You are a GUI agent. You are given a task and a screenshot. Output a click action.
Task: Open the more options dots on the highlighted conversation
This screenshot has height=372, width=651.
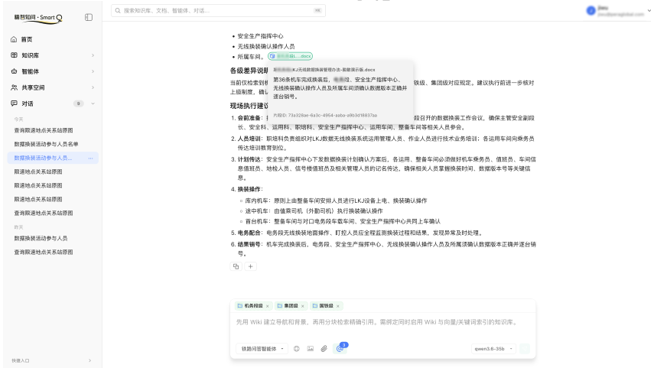click(91, 158)
